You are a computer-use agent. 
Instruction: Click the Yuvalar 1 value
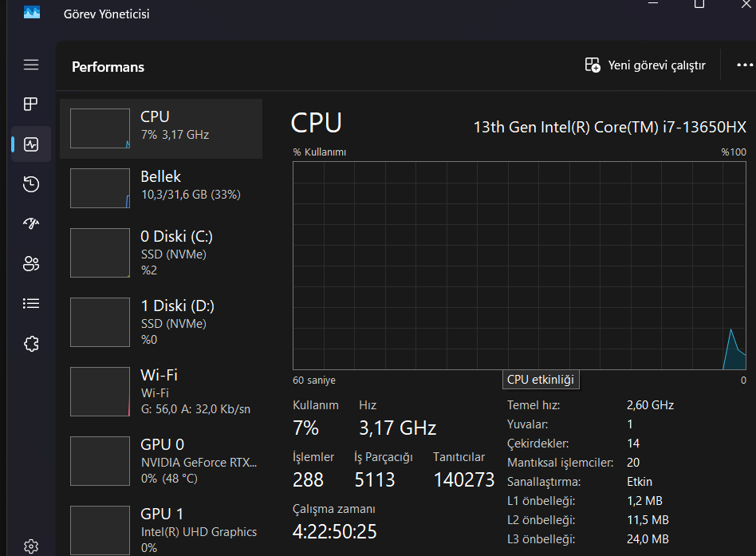(630, 424)
